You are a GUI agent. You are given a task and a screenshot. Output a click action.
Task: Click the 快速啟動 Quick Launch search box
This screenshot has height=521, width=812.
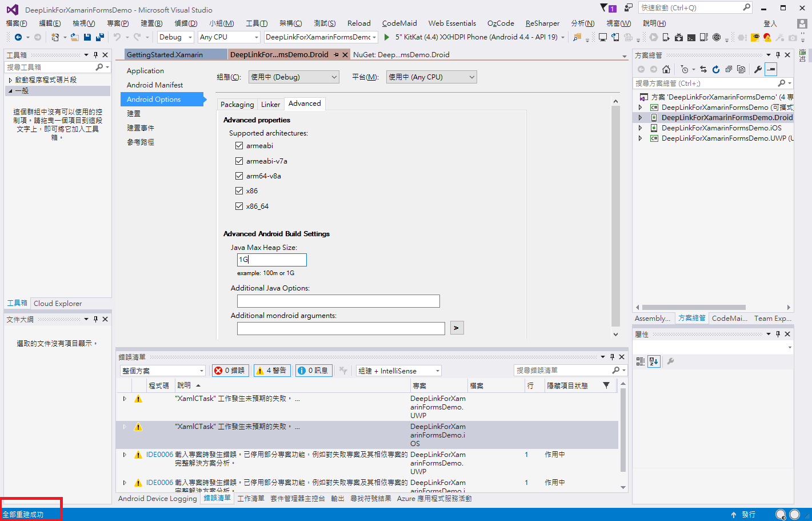tap(695, 8)
